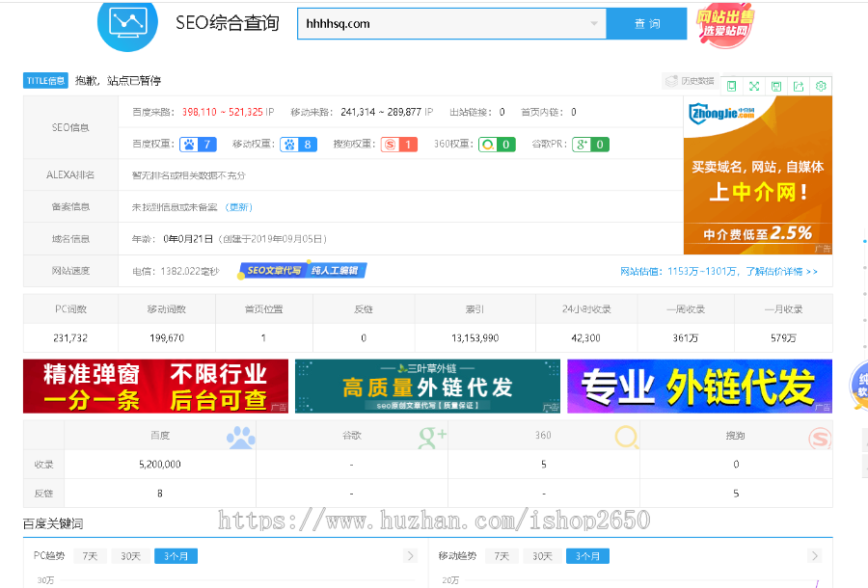Click the 一月收录 value 579万
The image size is (868, 588).
(783, 338)
